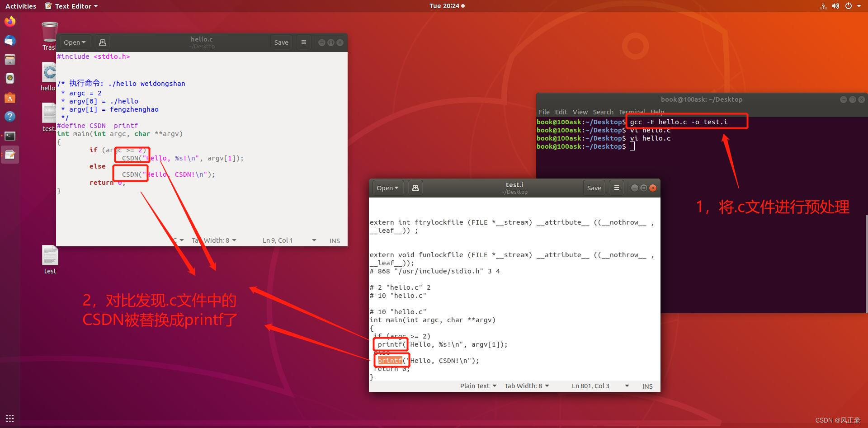Create new document in hello.c window
Image resolution: width=868 pixels, height=428 pixels.
click(103, 42)
